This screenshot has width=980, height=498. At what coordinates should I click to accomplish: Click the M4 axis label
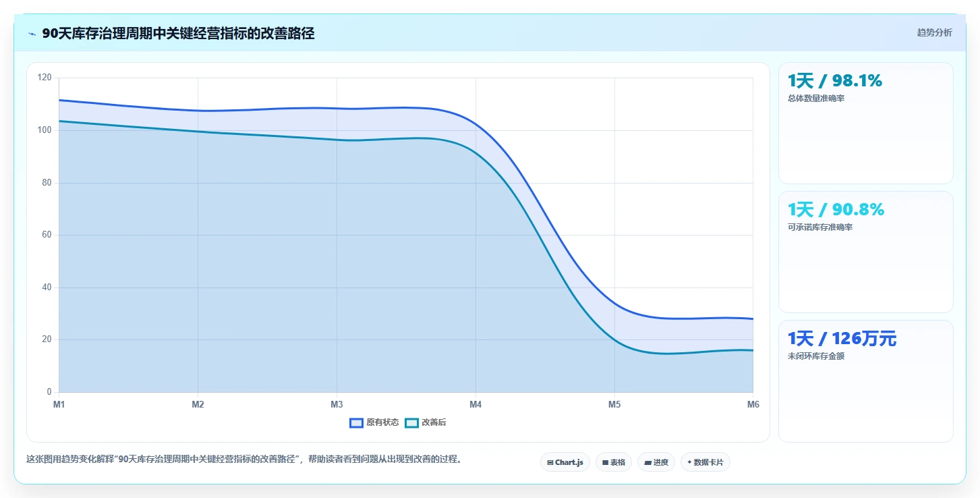click(x=475, y=404)
